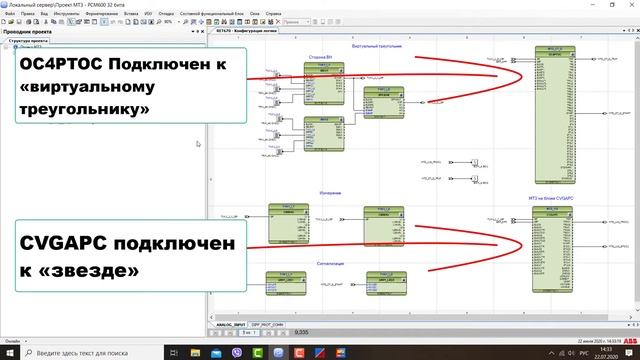
Task: Open the Правка menu
Action: pyautogui.click(x=28, y=13)
